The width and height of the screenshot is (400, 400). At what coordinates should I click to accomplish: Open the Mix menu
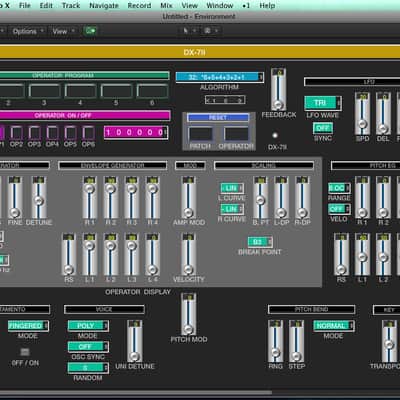(166, 6)
